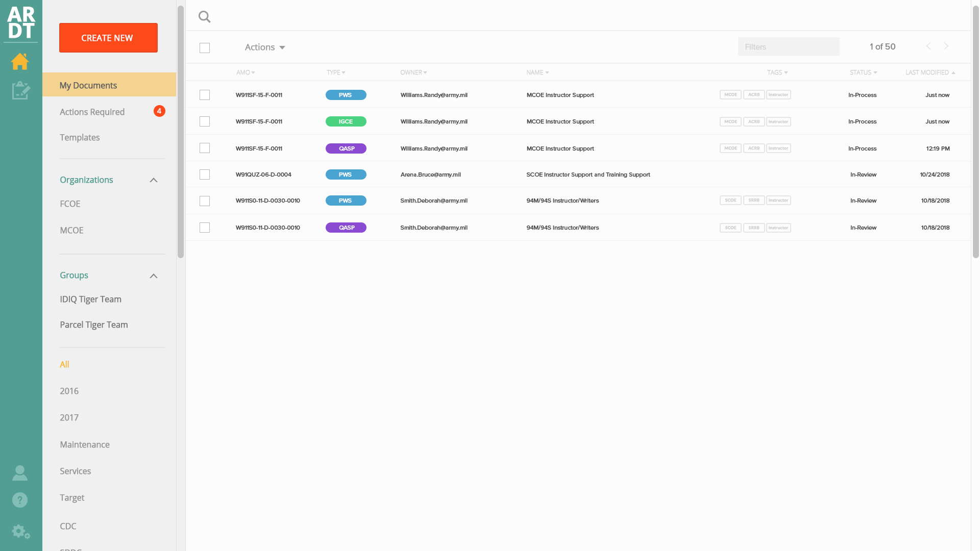
Task: Click the search magnifier icon at top
Action: tap(205, 16)
